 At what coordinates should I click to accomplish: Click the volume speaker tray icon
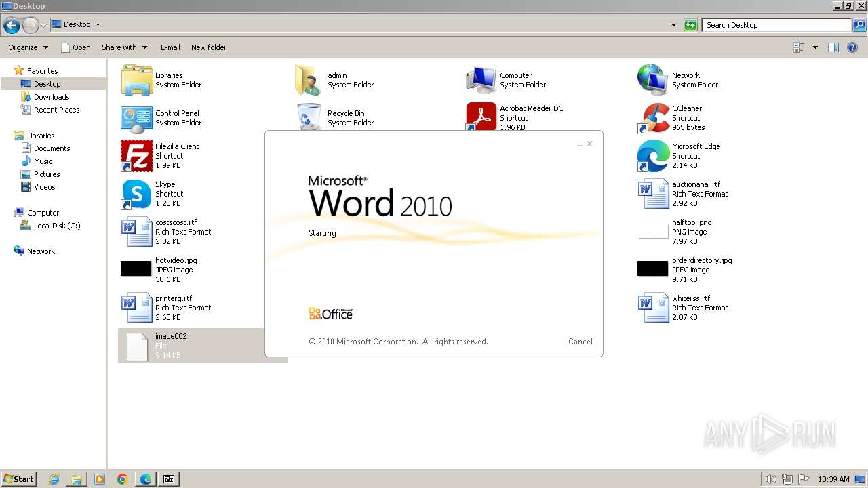771,479
